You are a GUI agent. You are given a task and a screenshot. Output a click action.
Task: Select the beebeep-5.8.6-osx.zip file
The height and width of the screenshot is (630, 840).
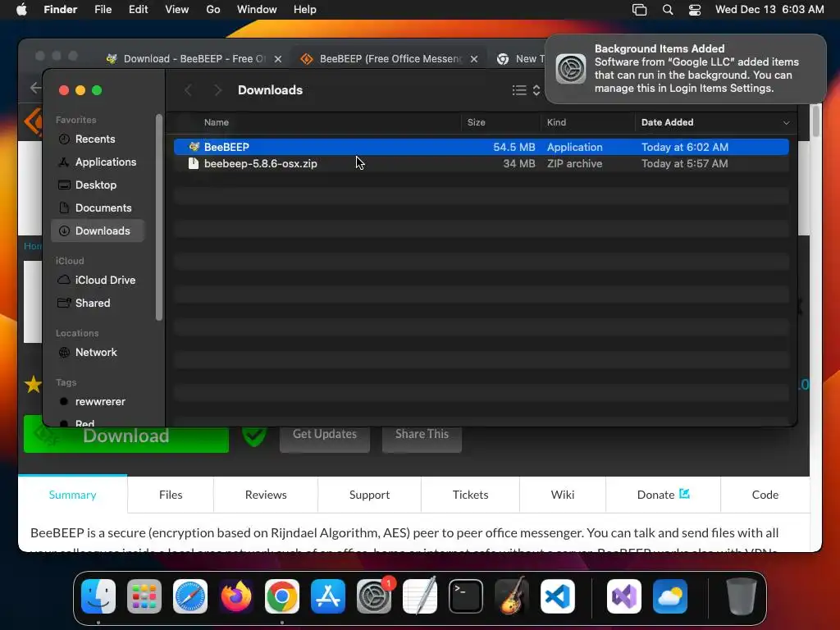tap(481, 163)
